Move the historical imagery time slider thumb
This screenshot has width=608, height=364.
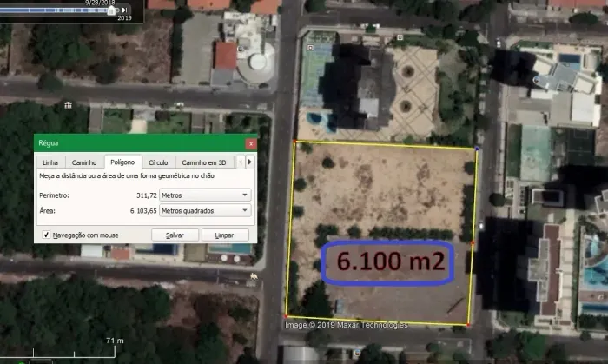111,10
